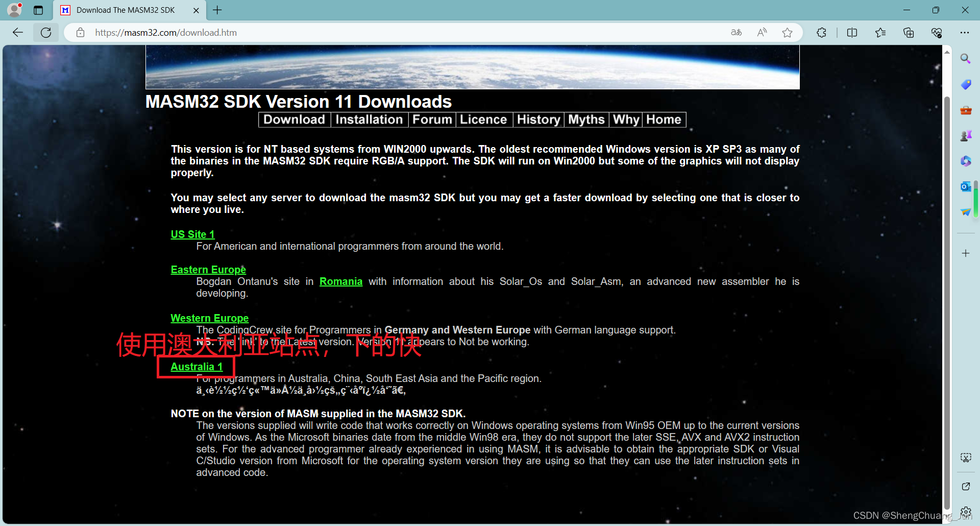Open Split screen icon
The width and height of the screenshot is (980, 526).
coord(852,33)
